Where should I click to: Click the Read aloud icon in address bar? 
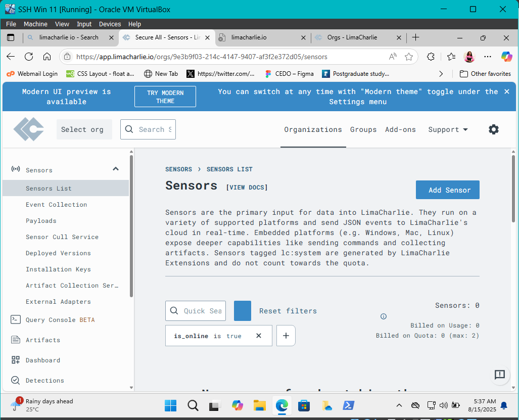click(x=393, y=57)
